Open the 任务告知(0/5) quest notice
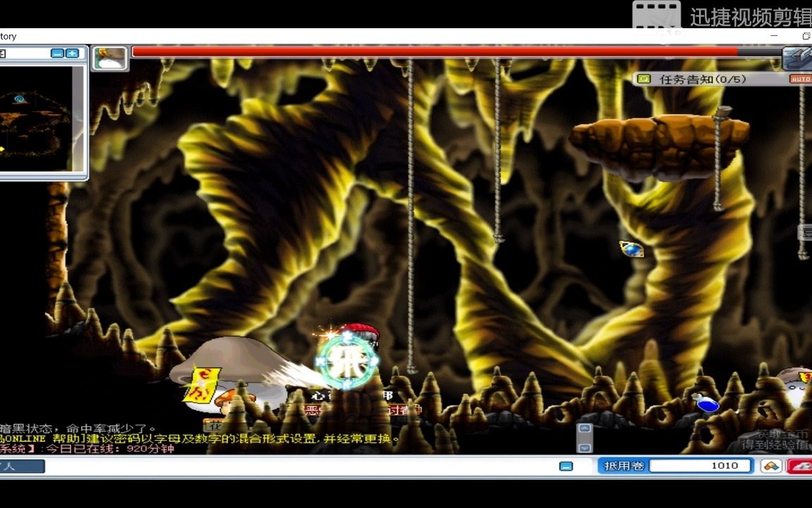 tap(703, 79)
